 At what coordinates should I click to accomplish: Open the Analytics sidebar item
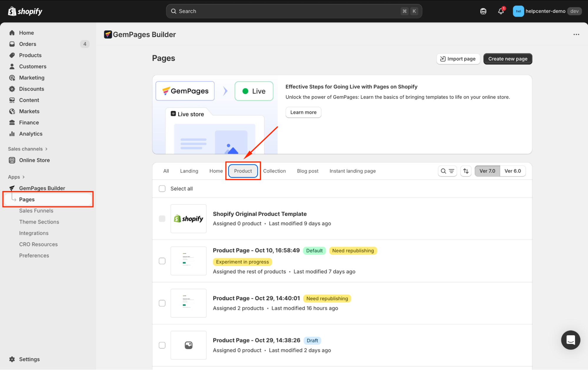(x=31, y=134)
